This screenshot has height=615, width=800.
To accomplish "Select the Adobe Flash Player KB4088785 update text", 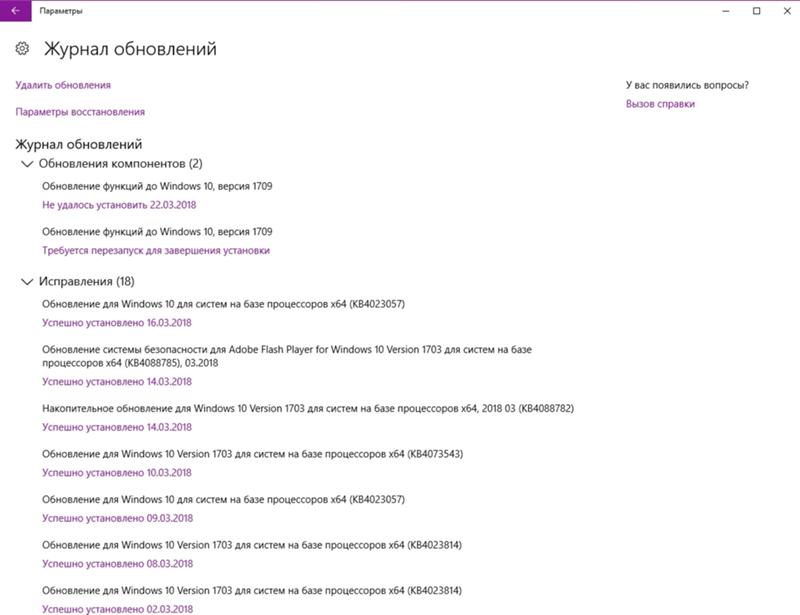I will (x=287, y=356).
